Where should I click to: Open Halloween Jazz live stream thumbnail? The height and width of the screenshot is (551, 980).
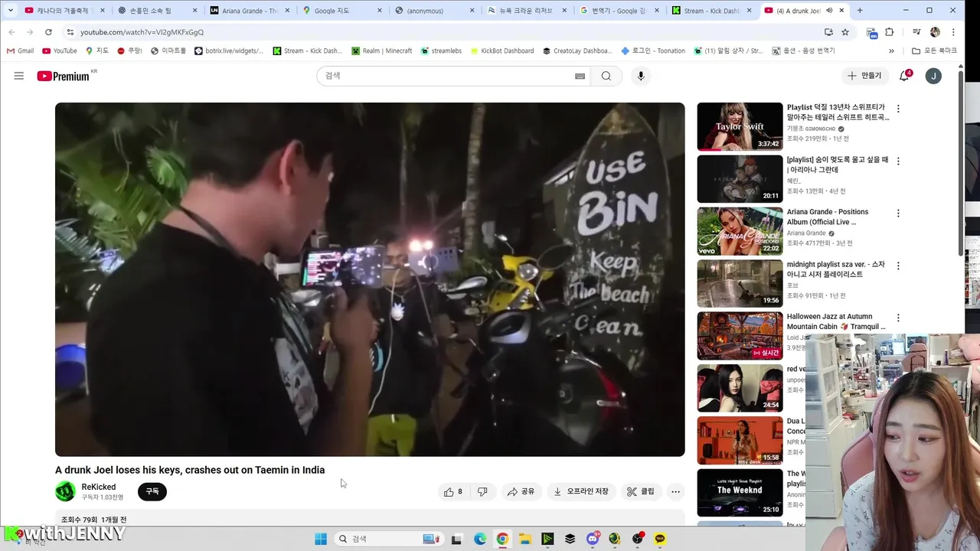tap(740, 335)
